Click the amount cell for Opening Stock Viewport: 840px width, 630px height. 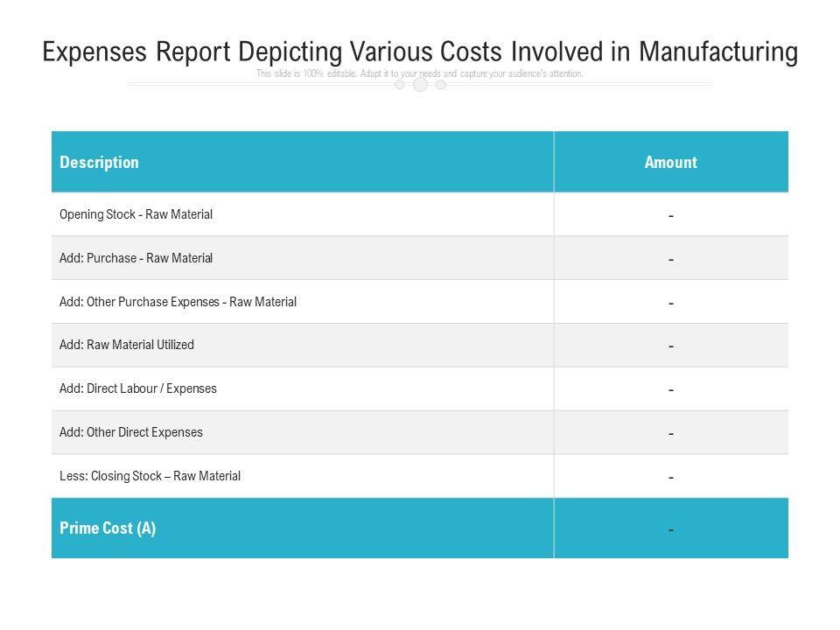(x=670, y=215)
